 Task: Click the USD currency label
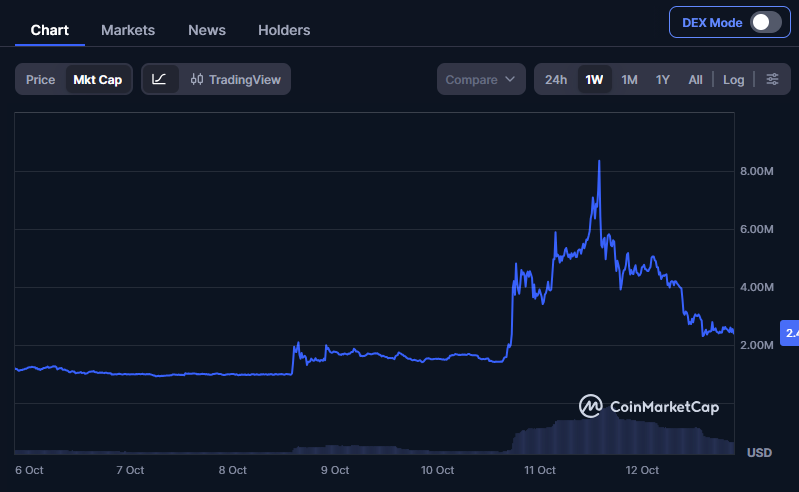759,453
